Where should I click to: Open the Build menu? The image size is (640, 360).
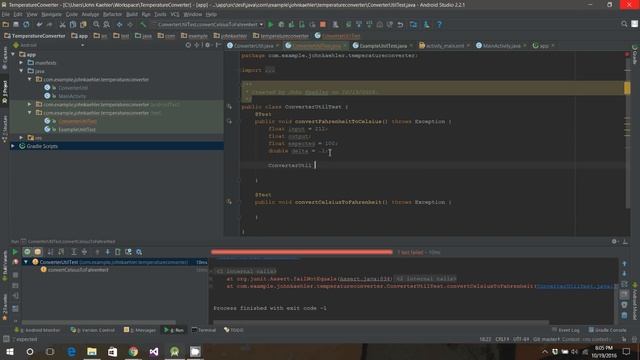[132, 14]
